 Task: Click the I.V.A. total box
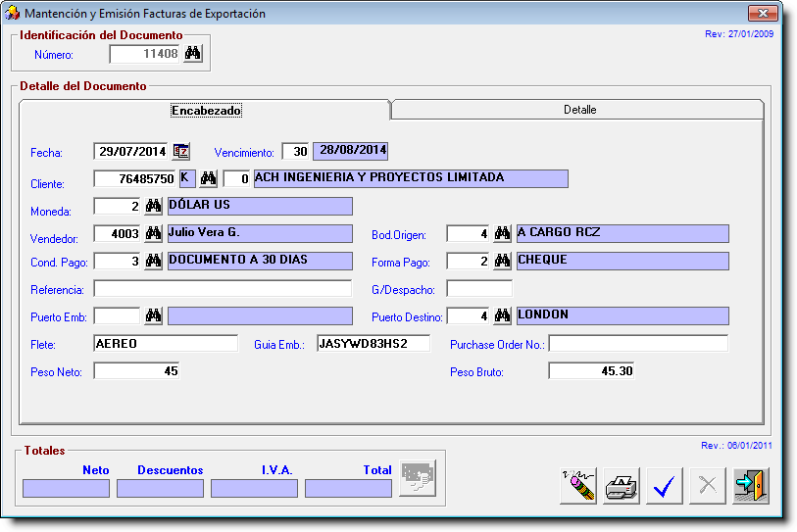pos(254,488)
